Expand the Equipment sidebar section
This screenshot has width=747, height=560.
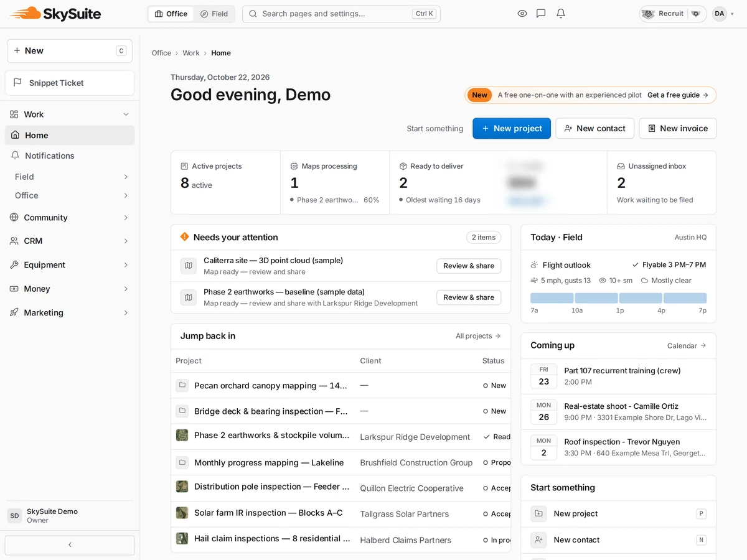[x=70, y=264]
